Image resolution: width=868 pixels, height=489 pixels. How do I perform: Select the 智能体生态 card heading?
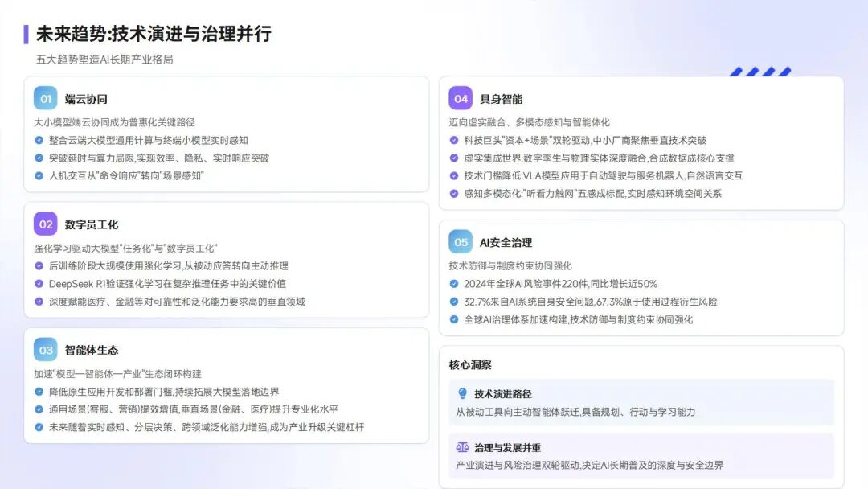[92, 350]
